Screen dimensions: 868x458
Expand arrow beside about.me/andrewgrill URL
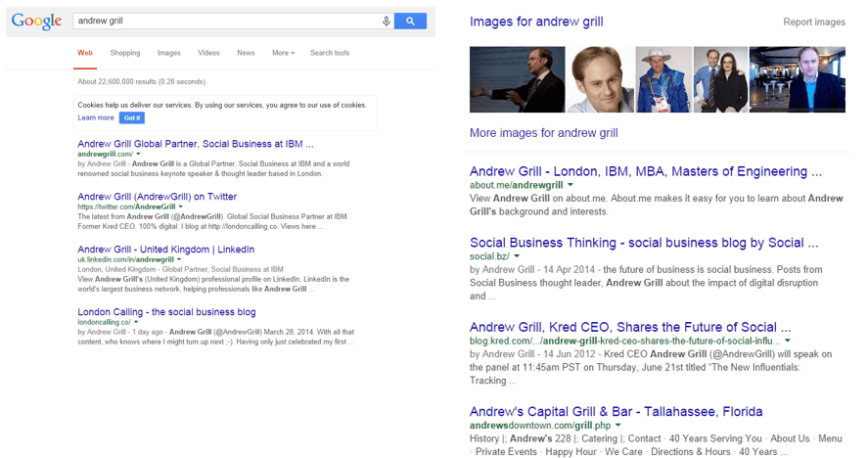(x=571, y=185)
